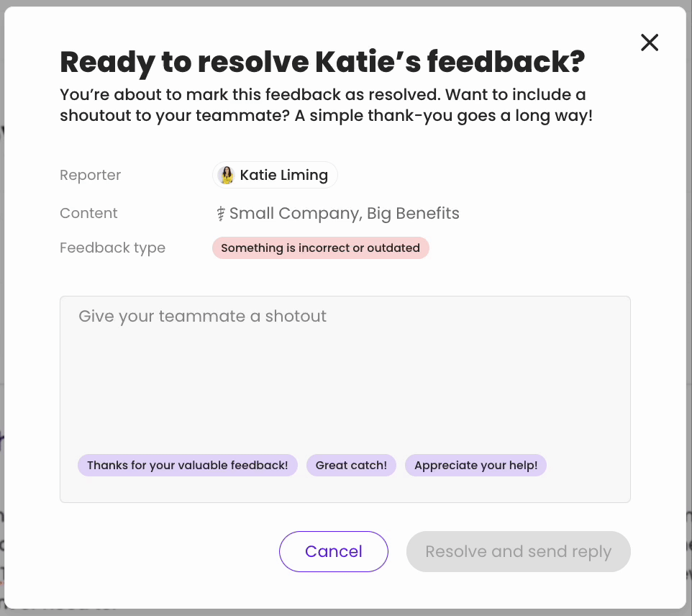Insert 'Thanks for your valuable feedback!' suggestion

coord(187,466)
